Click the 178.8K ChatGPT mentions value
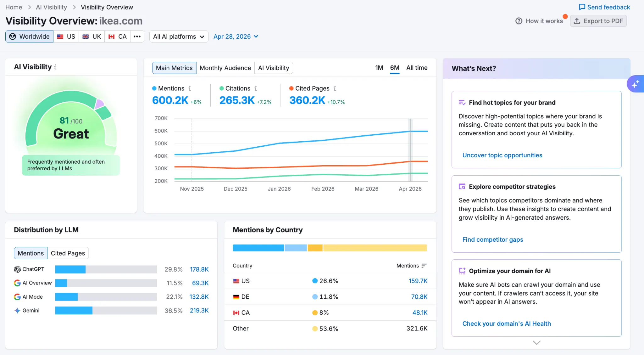Viewport: 644px width, 355px height. (199, 269)
